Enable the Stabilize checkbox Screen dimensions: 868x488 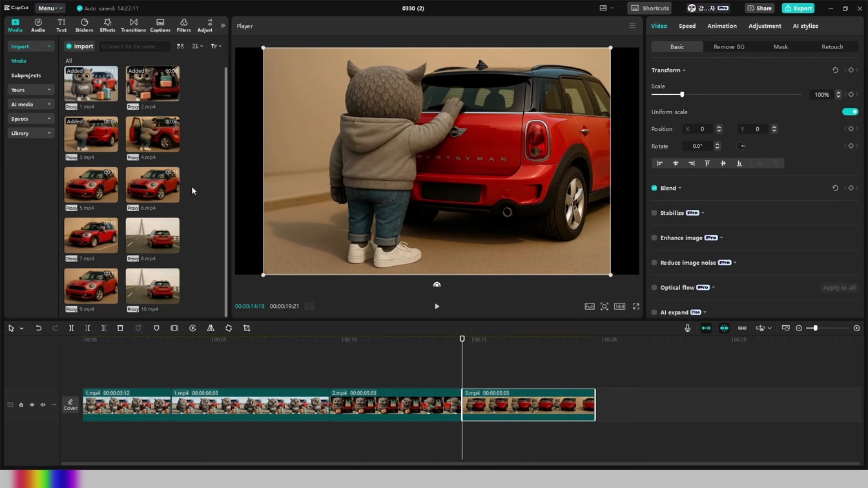[654, 213]
